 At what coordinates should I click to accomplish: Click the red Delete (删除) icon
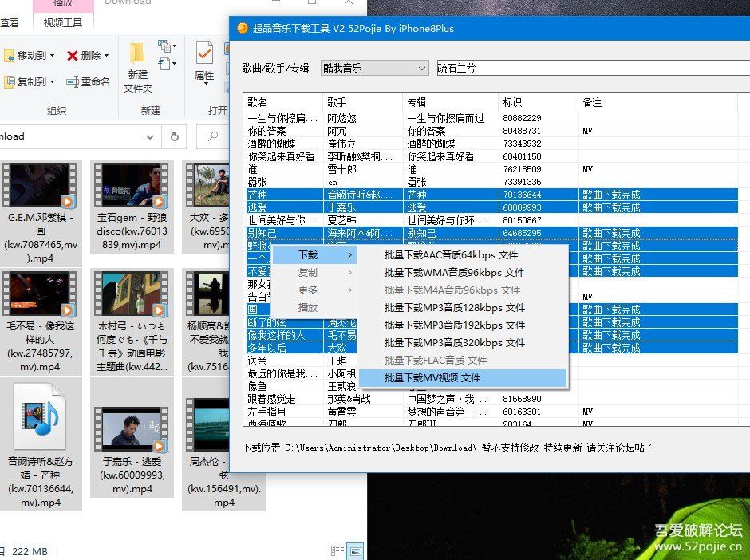tap(73, 56)
